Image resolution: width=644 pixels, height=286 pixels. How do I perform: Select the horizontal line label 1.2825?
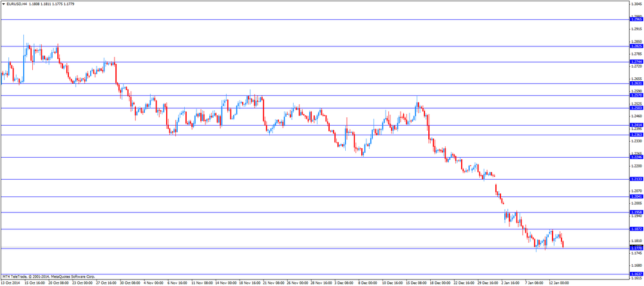pos(636,46)
